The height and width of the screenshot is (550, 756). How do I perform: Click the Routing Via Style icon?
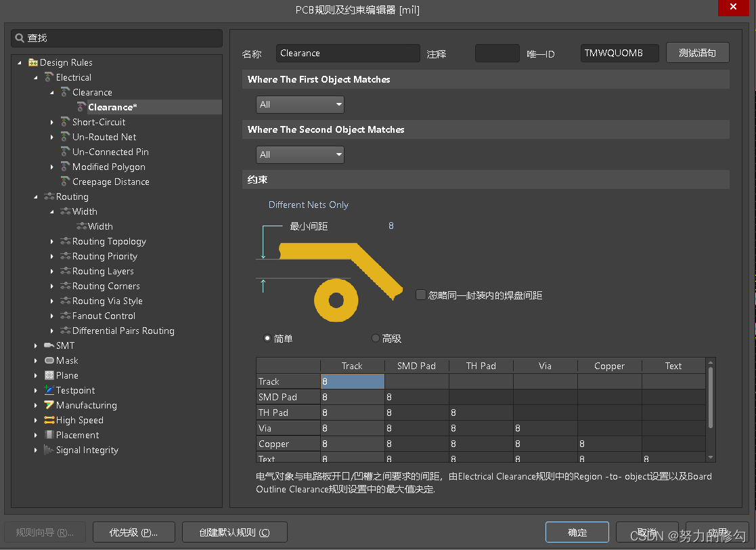point(65,301)
